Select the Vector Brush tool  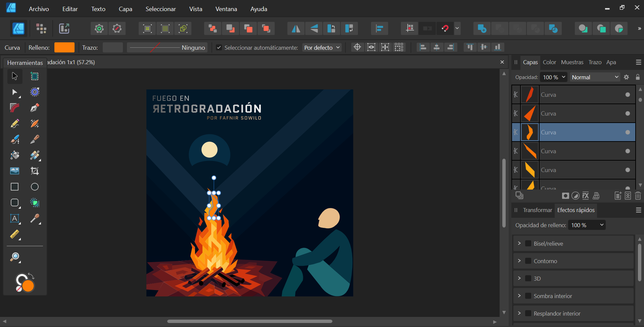pyautogui.click(x=15, y=139)
